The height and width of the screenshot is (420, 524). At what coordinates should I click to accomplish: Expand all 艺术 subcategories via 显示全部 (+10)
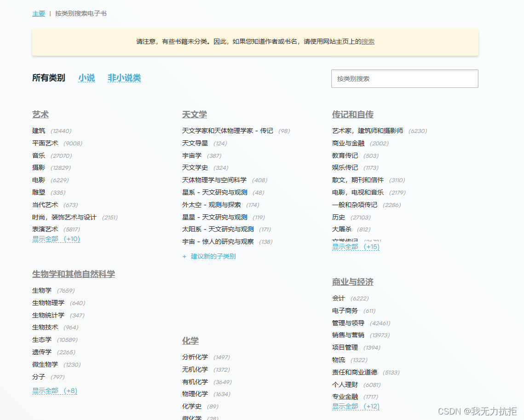[x=56, y=239]
